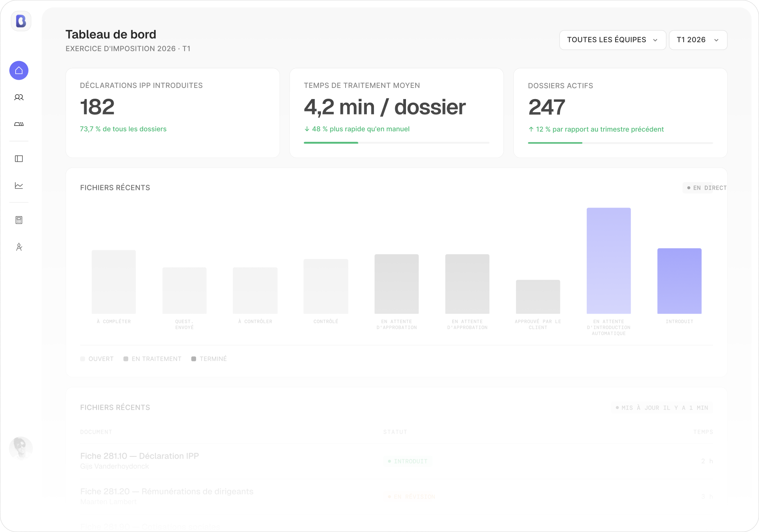Image resolution: width=759 pixels, height=532 pixels.
Task: Toggle the En traitement legend item
Action: pyautogui.click(x=152, y=359)
